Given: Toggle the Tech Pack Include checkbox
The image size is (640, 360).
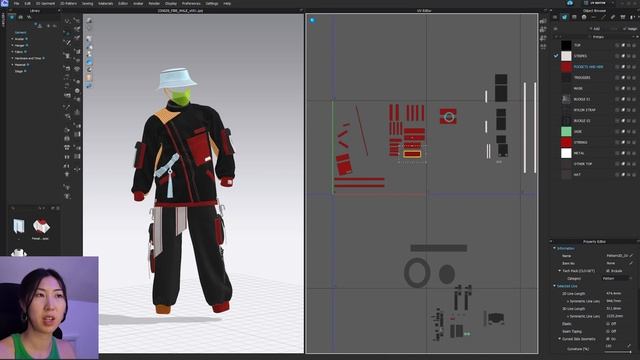Looking at the screenshot, I should (x=608, y=271).
